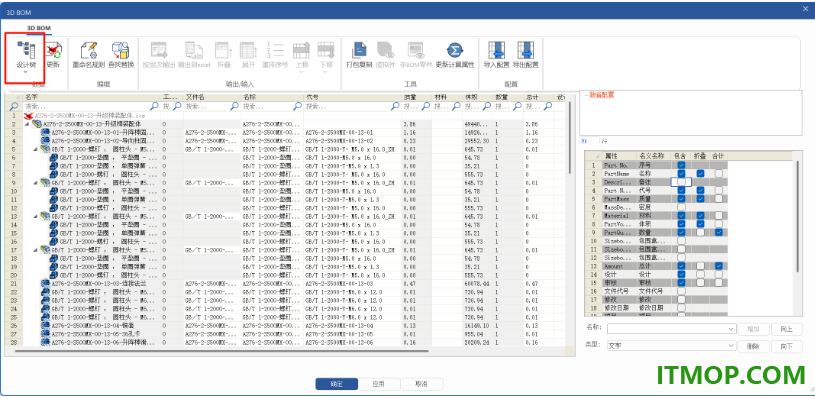
Task: Click the 更新 refresh icon
Action: 53,51
